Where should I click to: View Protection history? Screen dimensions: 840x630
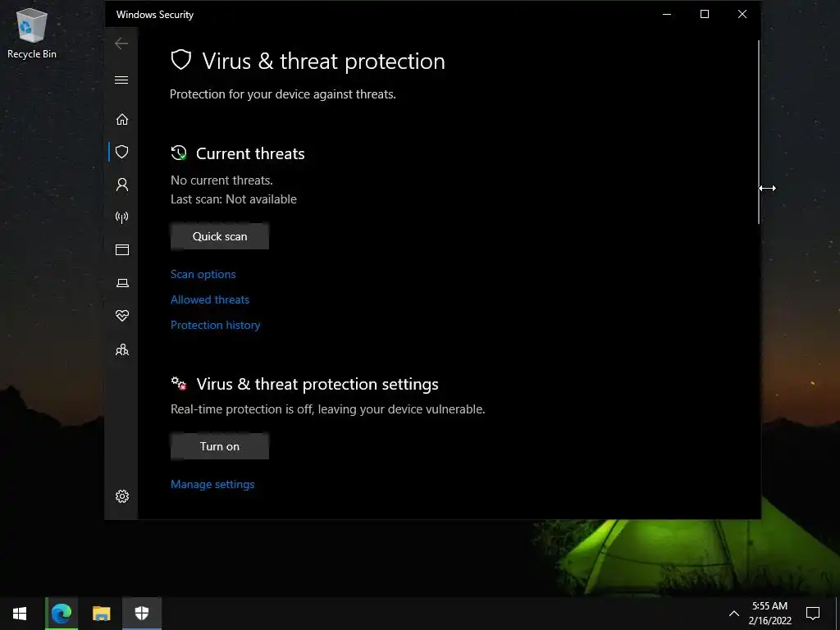(216, 325)
